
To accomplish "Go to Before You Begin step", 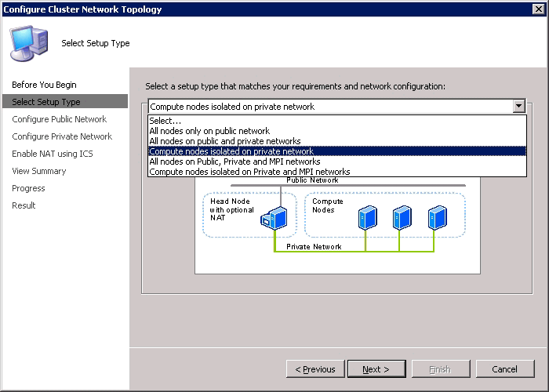I will click(x=44, y=85).
